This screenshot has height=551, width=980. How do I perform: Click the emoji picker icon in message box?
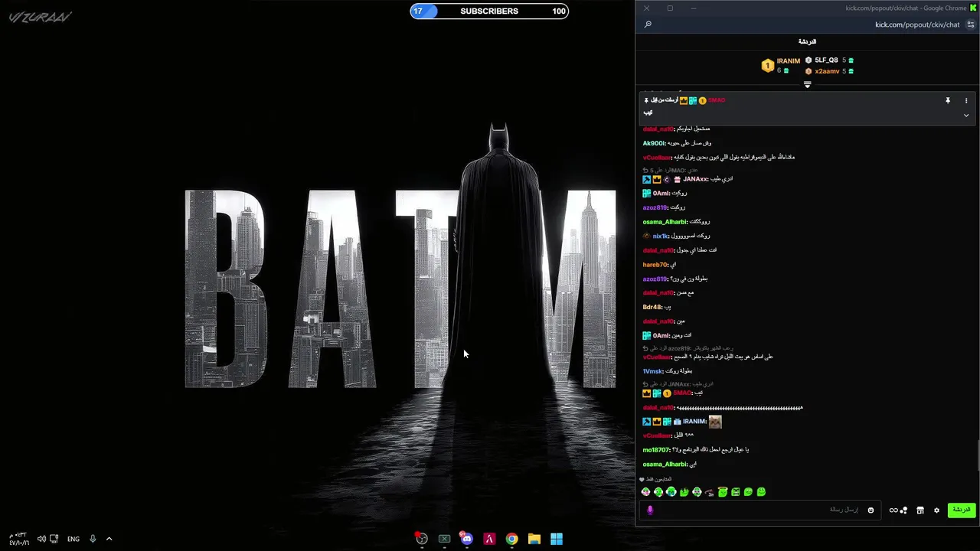click(871, 510)
